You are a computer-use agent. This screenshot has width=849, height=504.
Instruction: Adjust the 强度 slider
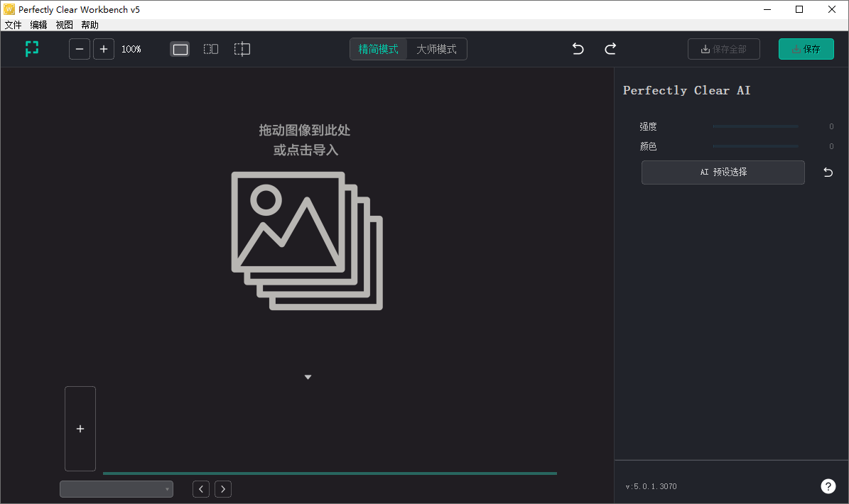point(755,126)
